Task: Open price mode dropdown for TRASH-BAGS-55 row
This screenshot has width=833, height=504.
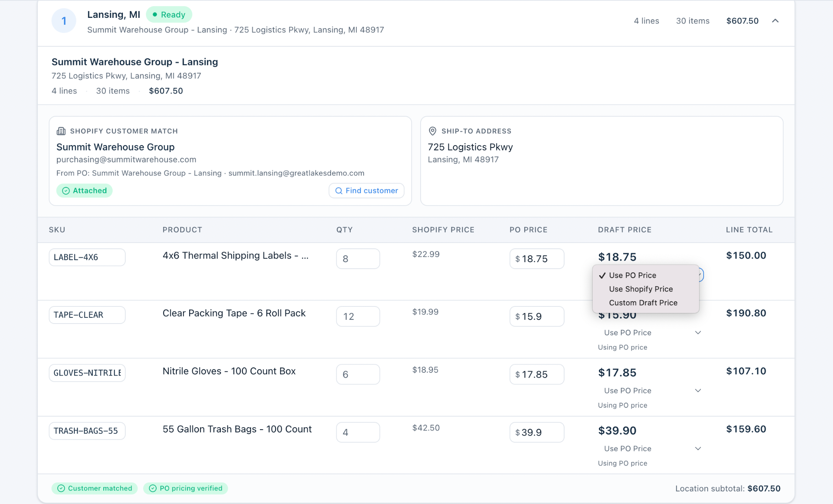Action: tap(651, 449)
